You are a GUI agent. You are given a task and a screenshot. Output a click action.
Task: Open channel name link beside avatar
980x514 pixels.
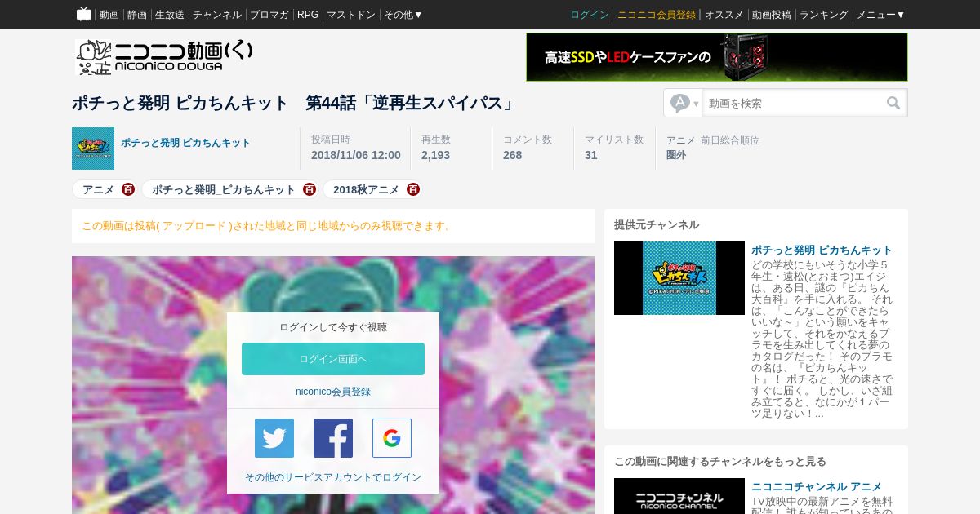(x=185, y=143)
